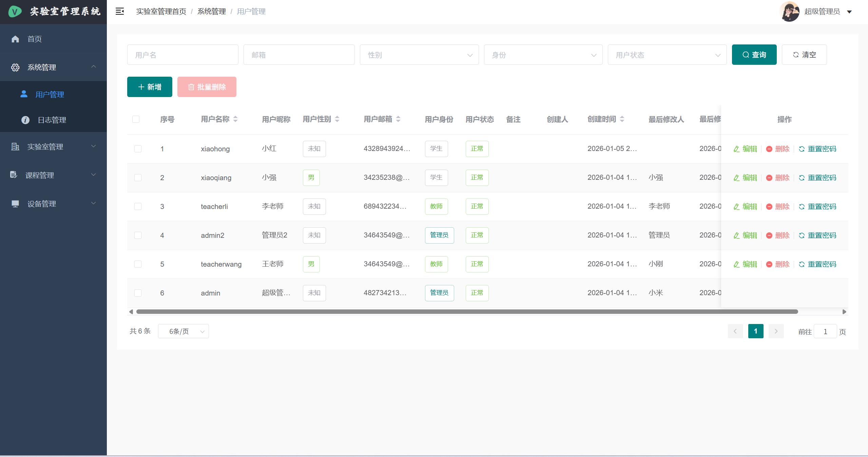The height and width of the screenshot is (457, 868).
Task: Click the 新增 add user button
Action: pyautogui.click(x=150, y=87)
